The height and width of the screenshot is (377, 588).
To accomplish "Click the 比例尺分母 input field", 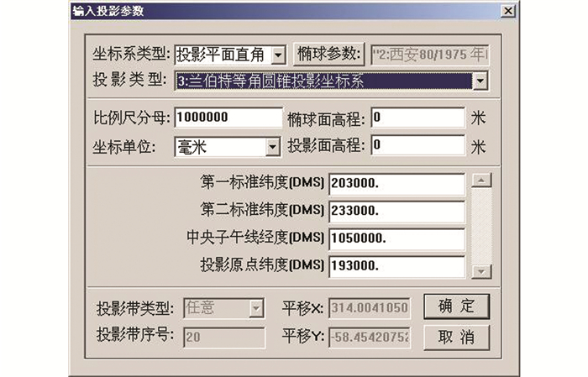I will pyautogui.click(x=228, y=118).
